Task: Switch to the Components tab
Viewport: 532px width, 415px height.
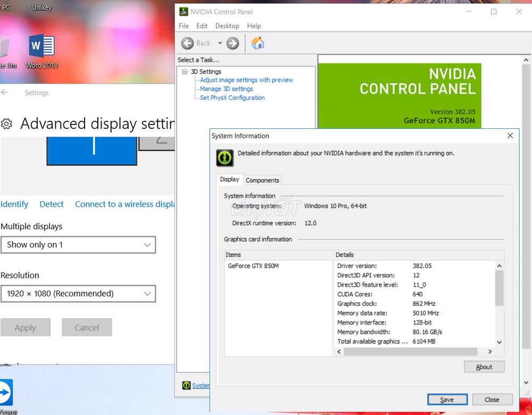Action: pos(262,180)
